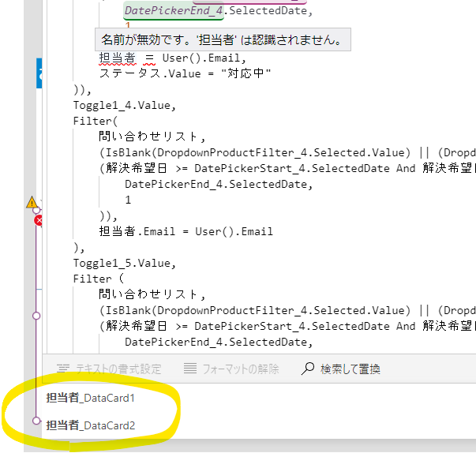Click ステータス.Value = "対応中" line

pos(185,73)
